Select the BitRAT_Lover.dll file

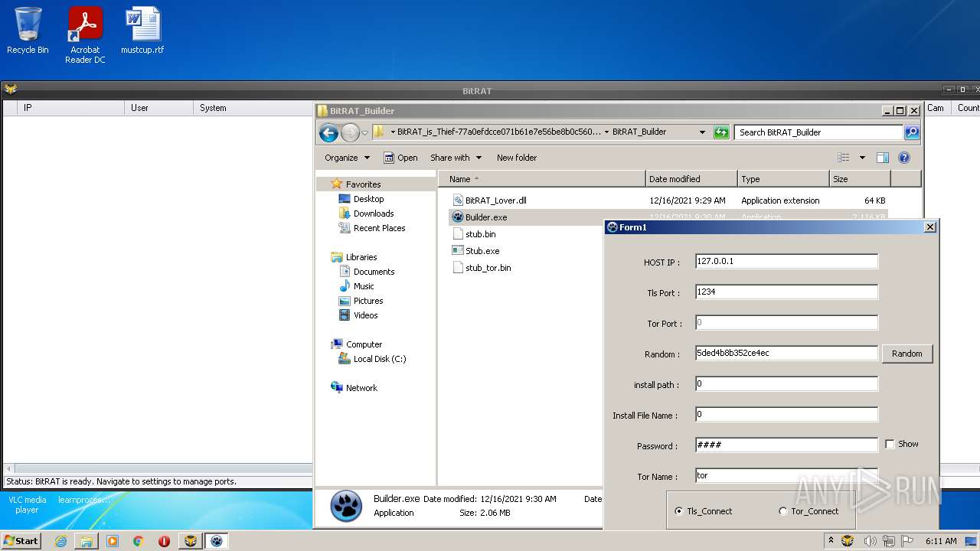click(x=495, y=201)
